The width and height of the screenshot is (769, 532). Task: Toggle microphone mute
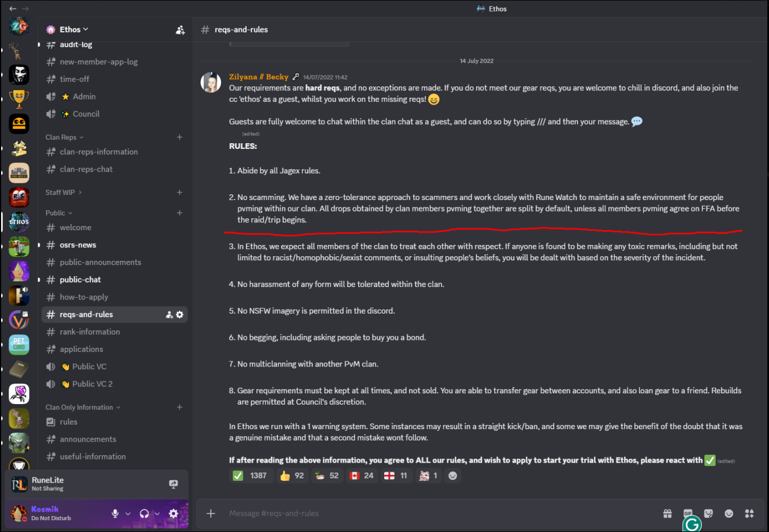pyautogui.click(x=115, y=513)
